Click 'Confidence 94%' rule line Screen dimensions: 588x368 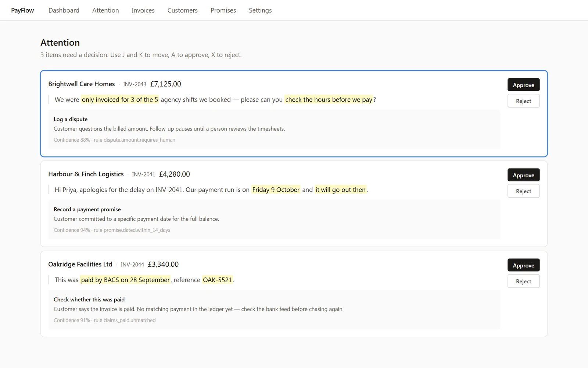(x=112, y=230)
